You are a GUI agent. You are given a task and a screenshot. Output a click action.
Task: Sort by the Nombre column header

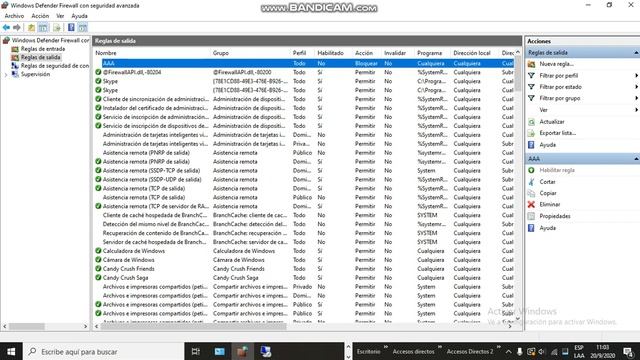[152, 53]
